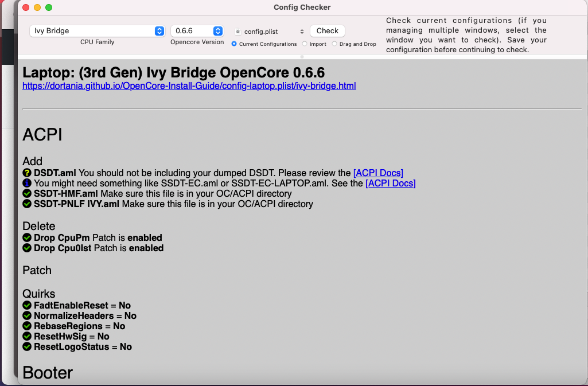588x386 pixels.
Task: Click the 'ACPI' section heading
Action: click(42, 135)
